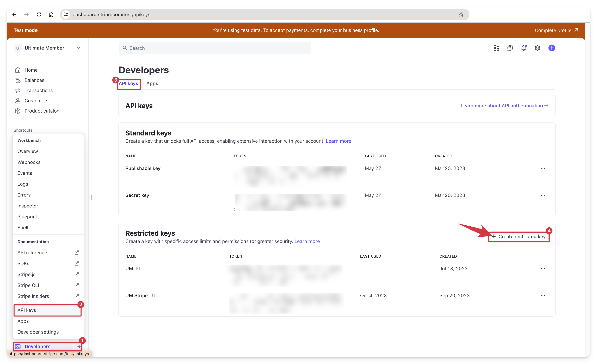
Task: Click the Test mode label in banner
Action: (x=26, y=30)
